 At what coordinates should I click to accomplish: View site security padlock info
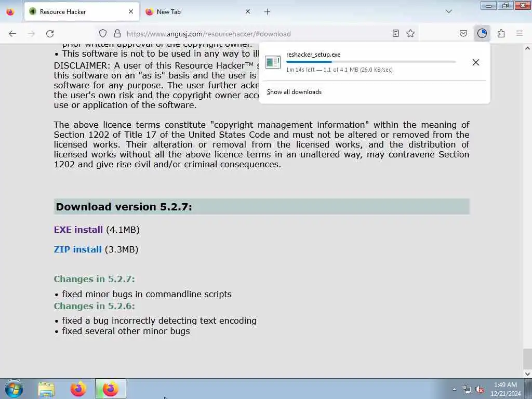pos(117,33)
